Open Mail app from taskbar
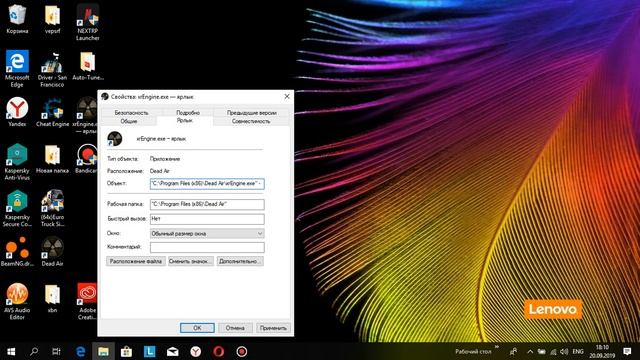This screenshot has width=640, height=360. 173,351
